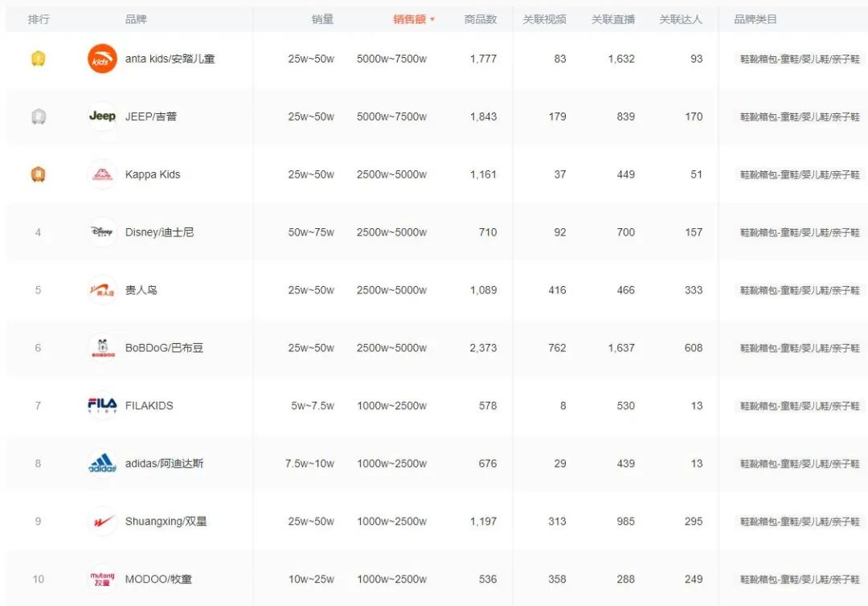Click the category tag in FILAKIDS row

(x=800, y=406)
